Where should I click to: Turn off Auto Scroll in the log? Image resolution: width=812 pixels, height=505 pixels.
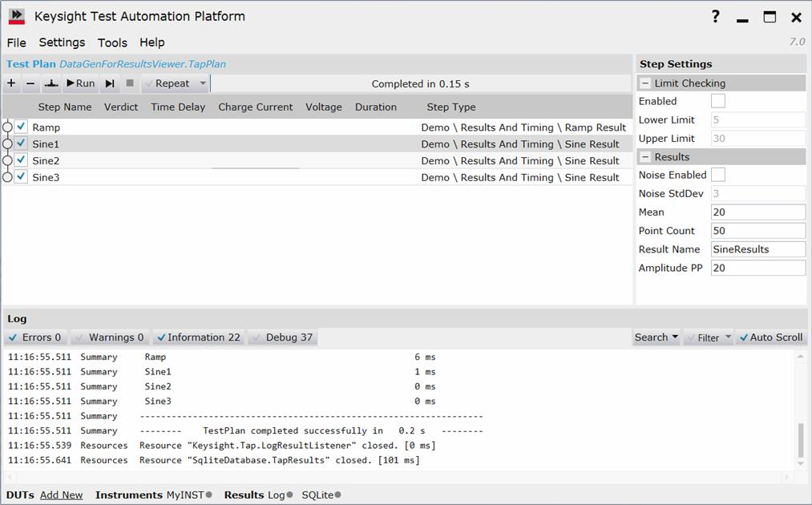(x=771, y=337)
